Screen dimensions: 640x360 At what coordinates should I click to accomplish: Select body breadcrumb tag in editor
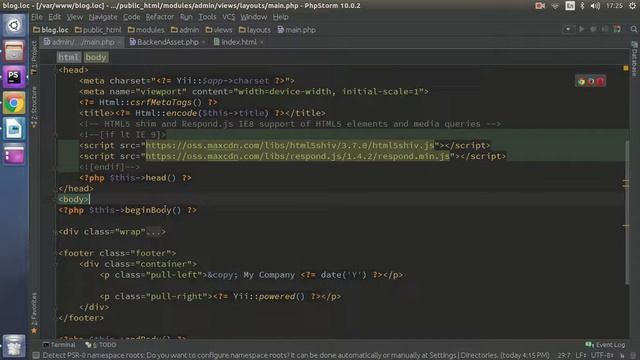[x=96, y=58]
